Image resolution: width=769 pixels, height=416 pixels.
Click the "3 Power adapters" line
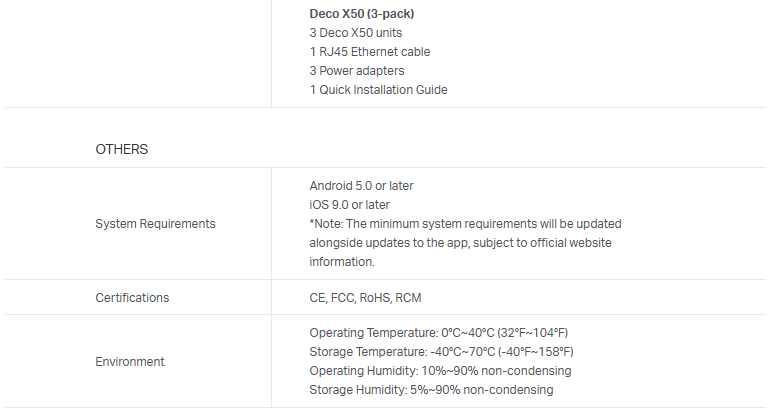click(x=357, y=71)
